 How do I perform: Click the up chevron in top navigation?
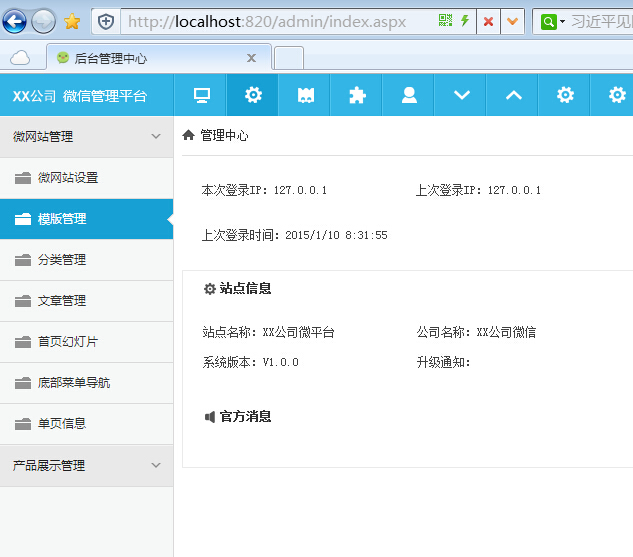[514, 95]
